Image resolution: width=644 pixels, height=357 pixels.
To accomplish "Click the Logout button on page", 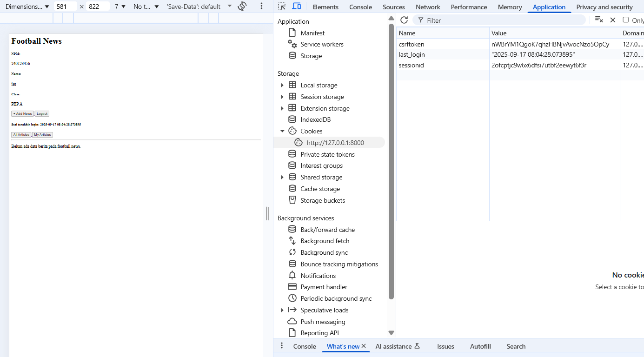I will point(42,114).
